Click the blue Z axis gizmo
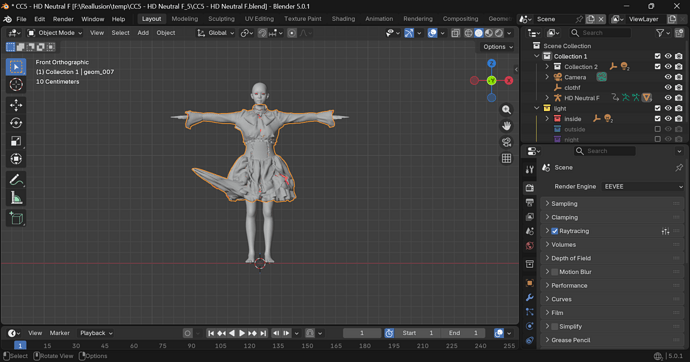Screen dimensions: 690x362 pos(492,63)
